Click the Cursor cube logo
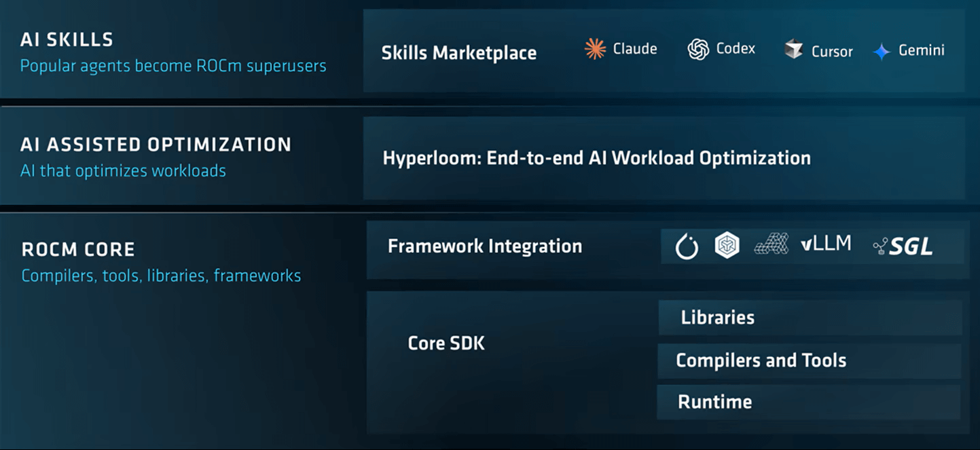Screen dimensions: 980x450 pos(793,50)
